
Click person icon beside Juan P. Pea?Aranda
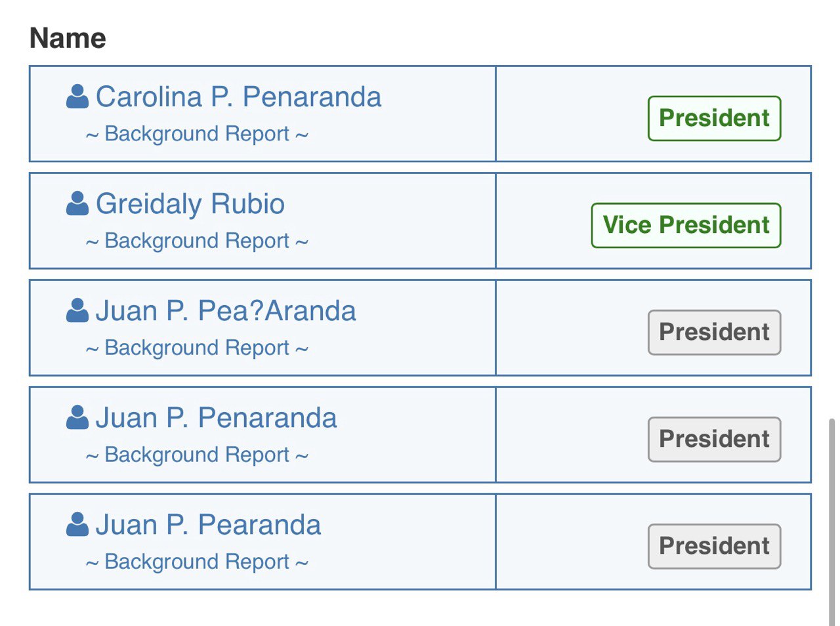click(77, 310)
